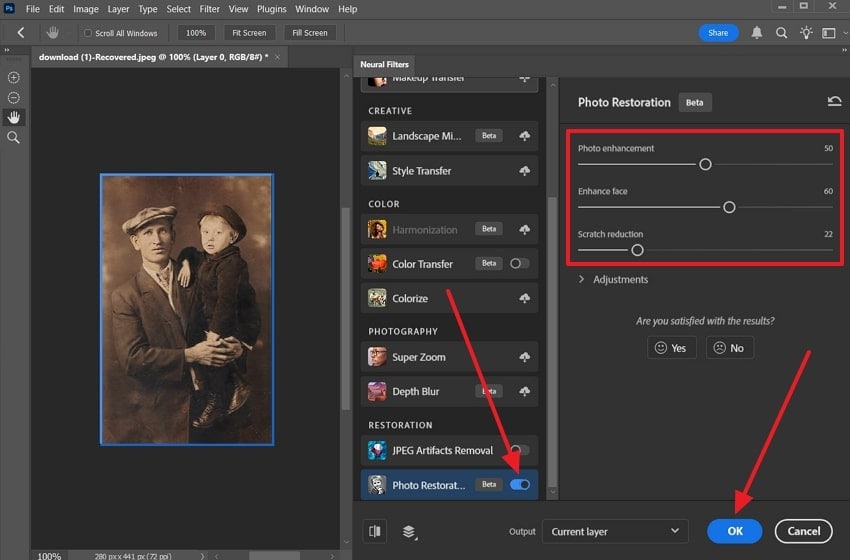Click the Photo Restoration Beta badge in header
The height and width of the screenshot is (560, 850).
pos(694,102)
